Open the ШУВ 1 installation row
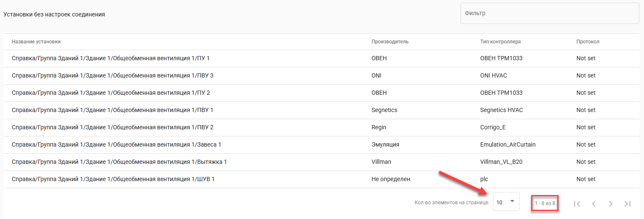The width and height of the screenshot is (644, 219). point(113,179)
